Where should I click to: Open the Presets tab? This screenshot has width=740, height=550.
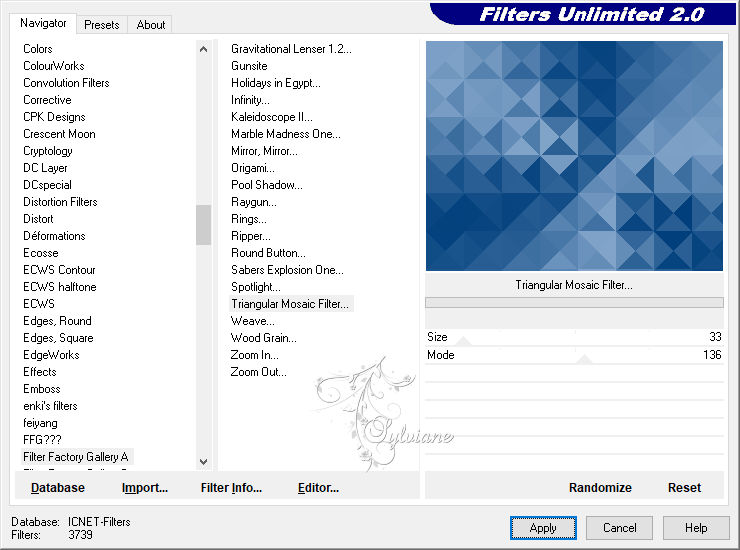tap(101, 25)
